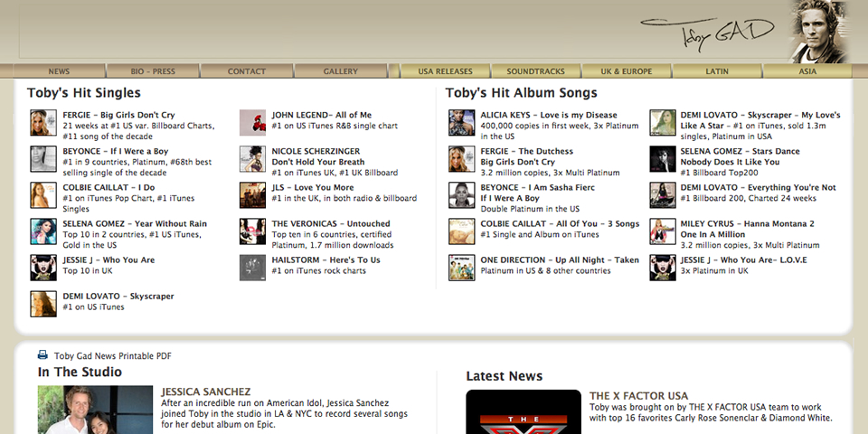The image size is (868, 434).
Task: Click Colbie Caillat All Of You album cover
Action: click(x=462, y=231)
